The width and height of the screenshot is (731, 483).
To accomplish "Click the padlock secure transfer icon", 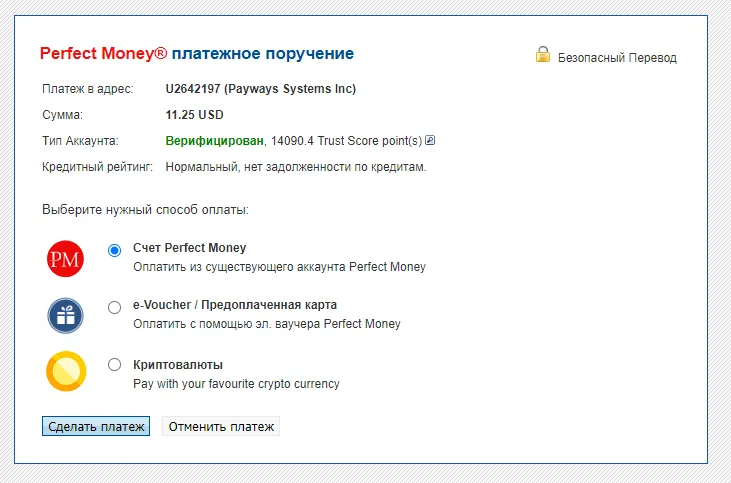I will pyautogui.click(x=542, y=55).
